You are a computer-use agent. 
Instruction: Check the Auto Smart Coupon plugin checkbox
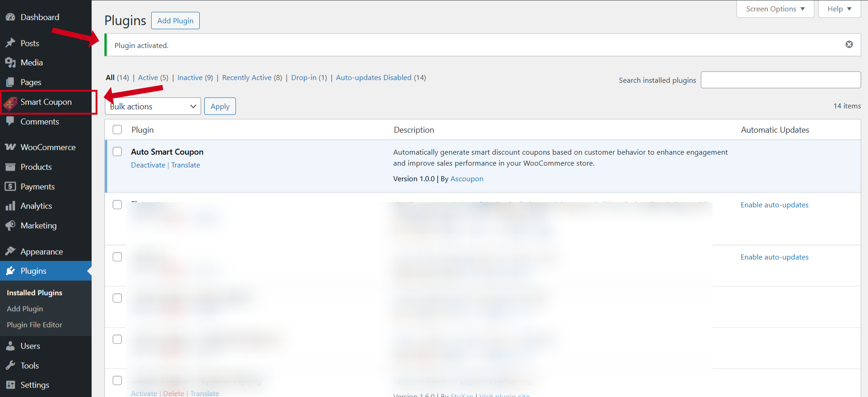pyautogui.click(x=117, y=152)
